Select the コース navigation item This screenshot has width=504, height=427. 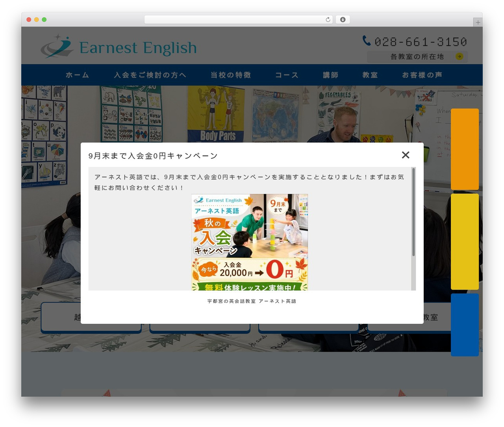tap(287, 75)
